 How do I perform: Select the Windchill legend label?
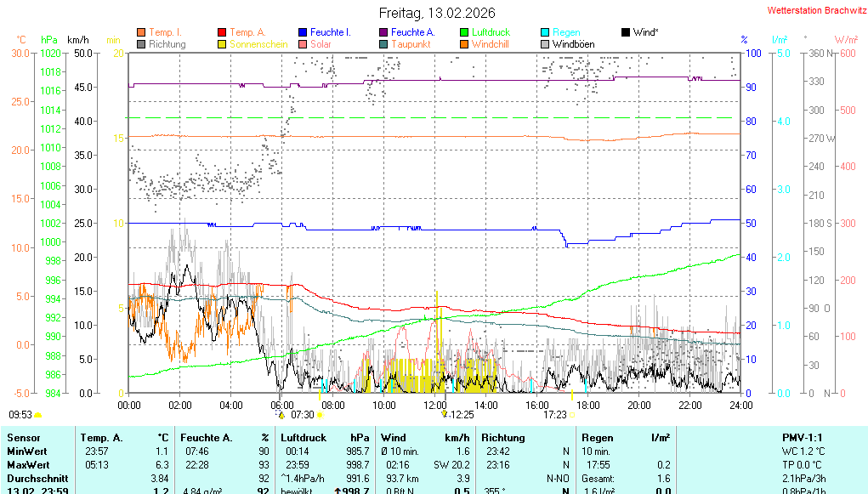[x=490, y=43]
